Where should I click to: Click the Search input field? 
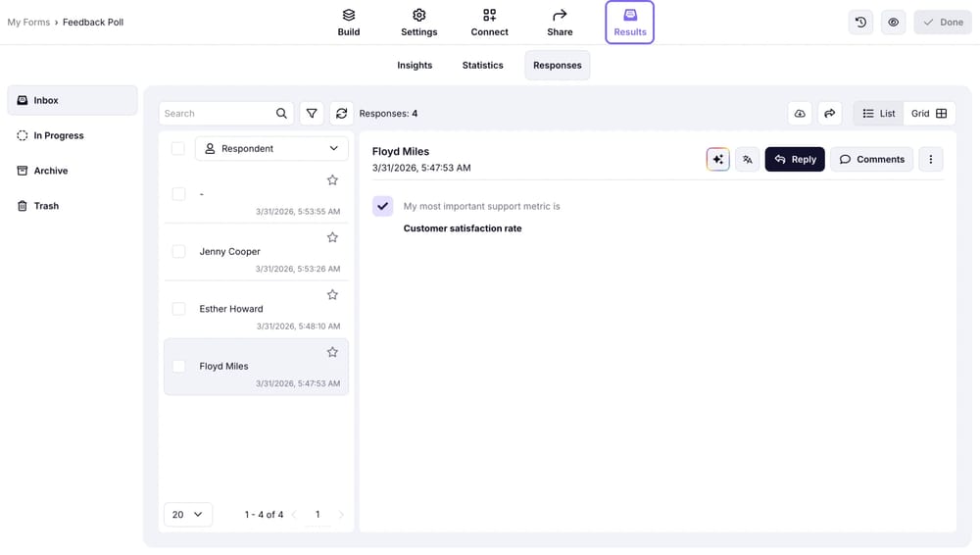point(218,114)
